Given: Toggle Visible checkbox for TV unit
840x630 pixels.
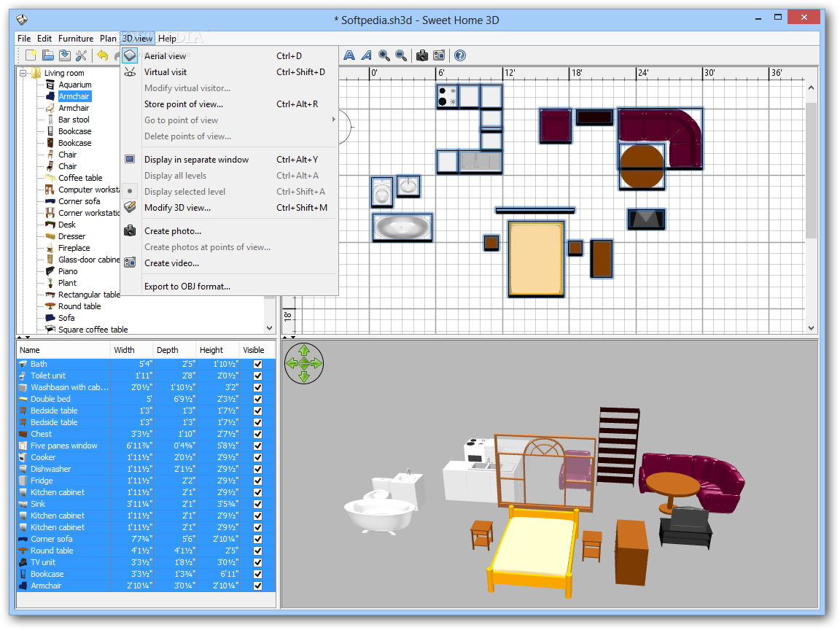Looking at the screenshot, I should click(x=257, y=562).
